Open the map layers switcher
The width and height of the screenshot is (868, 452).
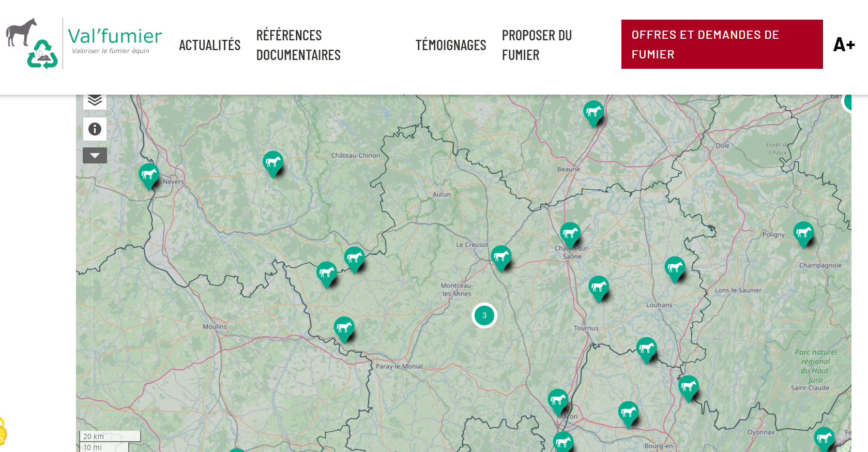(95, 100)
